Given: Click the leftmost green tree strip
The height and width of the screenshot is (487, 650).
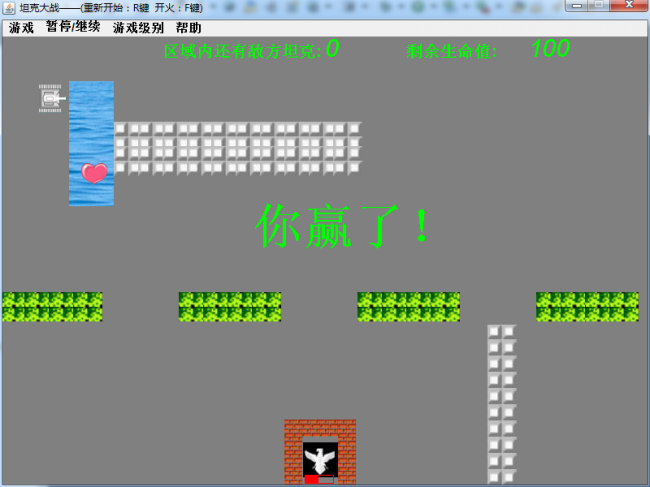Looking at the screenshot, I should click(52, 307).
